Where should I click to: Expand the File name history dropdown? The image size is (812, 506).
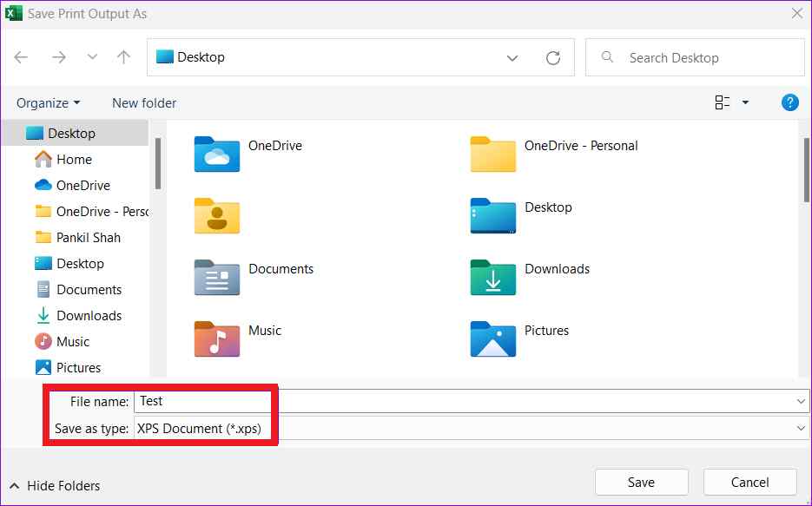[801, 401]
